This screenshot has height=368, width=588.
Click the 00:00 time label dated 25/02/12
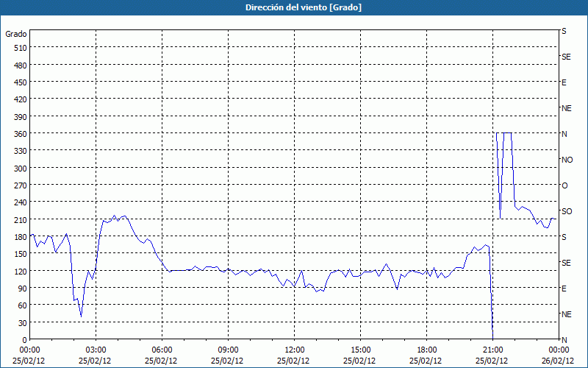click(x=29, y=350)
